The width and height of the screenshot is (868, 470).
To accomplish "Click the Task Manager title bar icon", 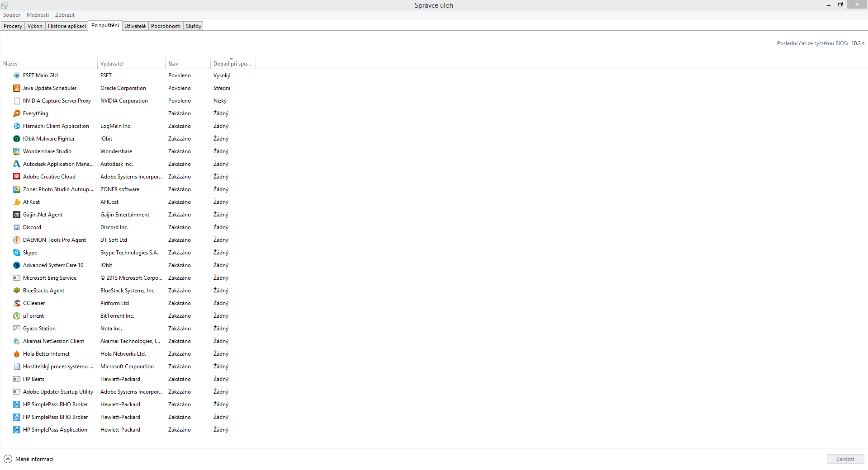I will tap(5, 5).
